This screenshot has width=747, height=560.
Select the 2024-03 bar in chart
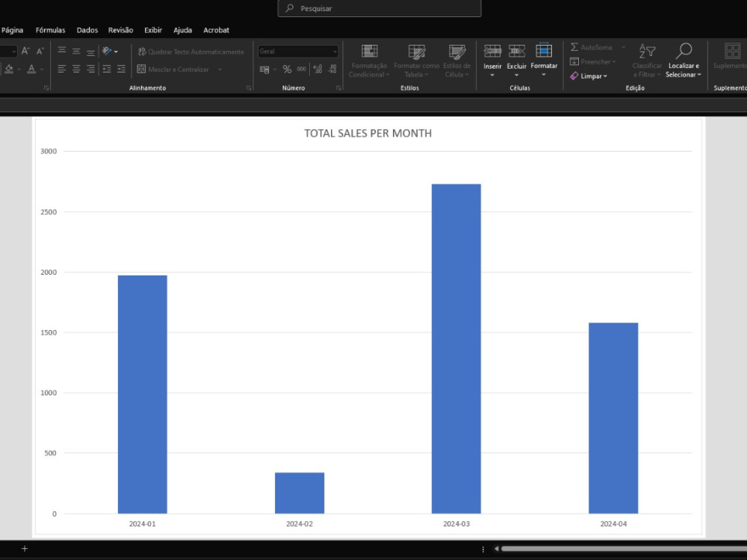[456, 349]
